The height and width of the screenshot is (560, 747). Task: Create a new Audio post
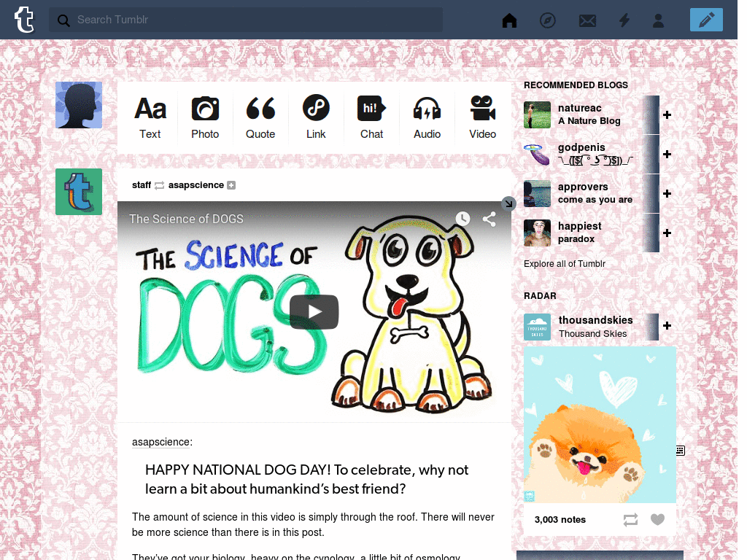(427, 117)
